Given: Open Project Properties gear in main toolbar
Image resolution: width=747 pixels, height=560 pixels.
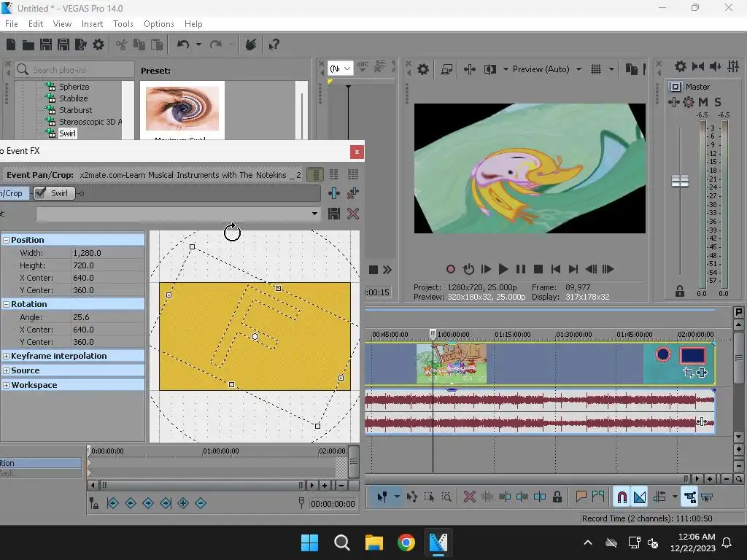Looking at the screenshot, I should tap(98, 44).
